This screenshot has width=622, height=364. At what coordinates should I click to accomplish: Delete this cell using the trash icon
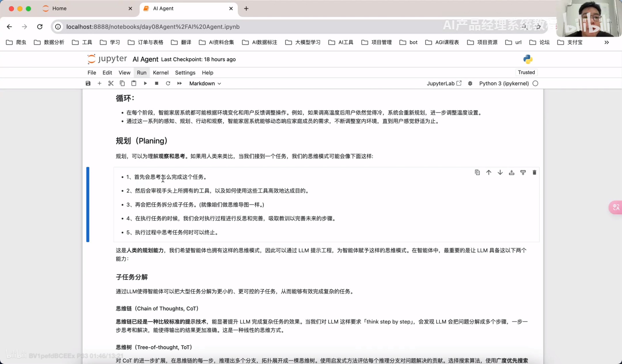click(x=534, y=172)
